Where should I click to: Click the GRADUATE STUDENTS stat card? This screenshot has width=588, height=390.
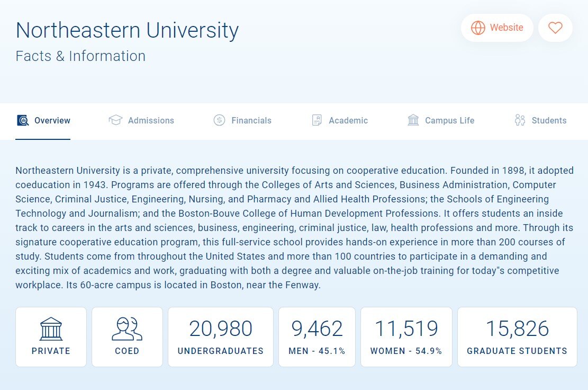(x=517, y=336)
